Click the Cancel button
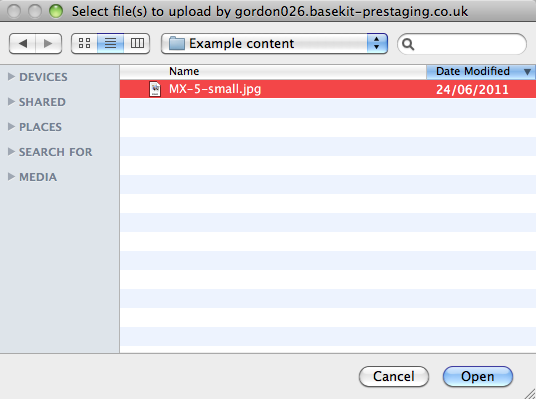536x399 pixels. point(394,376)
